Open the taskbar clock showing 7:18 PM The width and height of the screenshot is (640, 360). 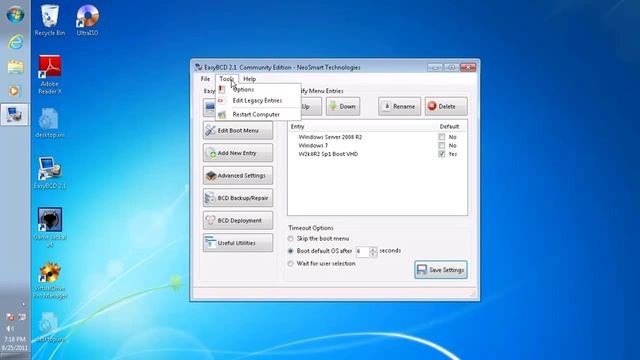[15, 344]
